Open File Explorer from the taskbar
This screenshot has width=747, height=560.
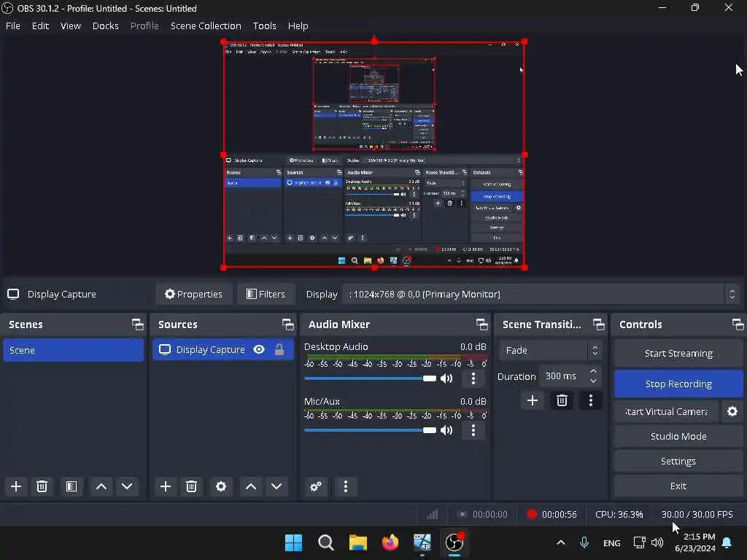pos(357,542)
